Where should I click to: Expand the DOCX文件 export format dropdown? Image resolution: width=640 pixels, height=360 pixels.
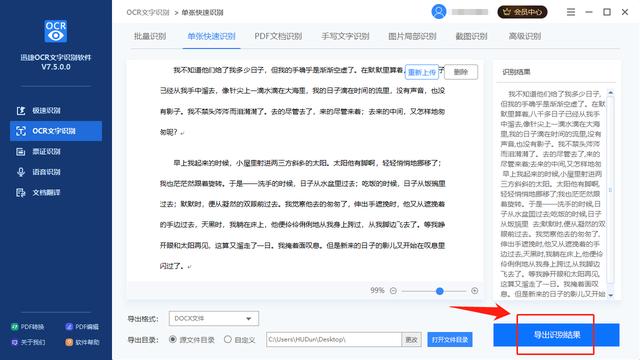pos(213,318)
